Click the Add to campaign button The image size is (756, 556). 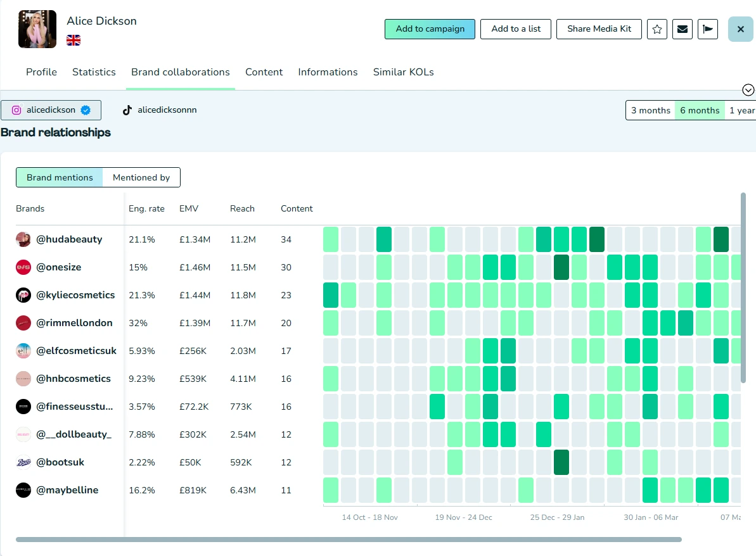click(x=430, y=29)
